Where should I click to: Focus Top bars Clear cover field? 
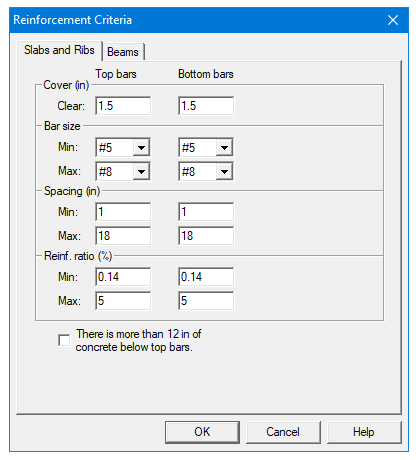click(x=123, y=106)
